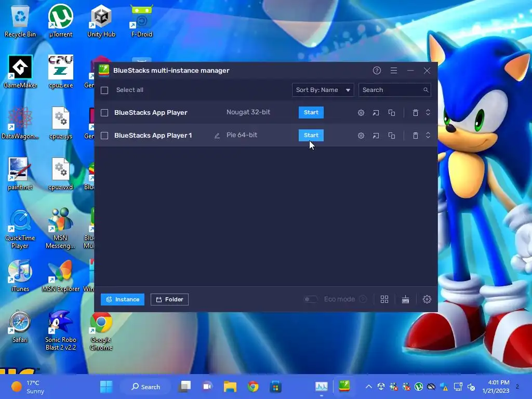The width and height of the screenshot is (532, 399).
Task: Select the Recycle Bin desktop icon
Action: point(20,21)
